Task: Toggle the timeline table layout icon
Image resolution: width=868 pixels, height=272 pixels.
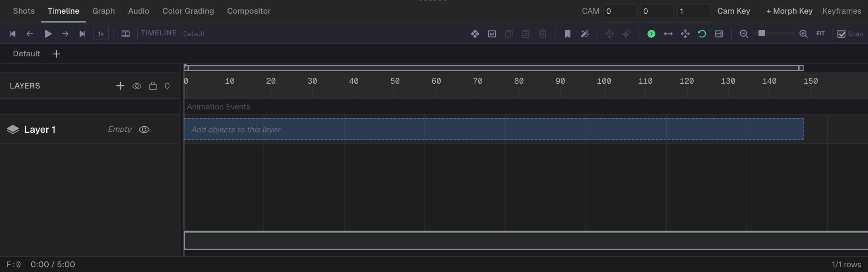Action: coord(126,34)
